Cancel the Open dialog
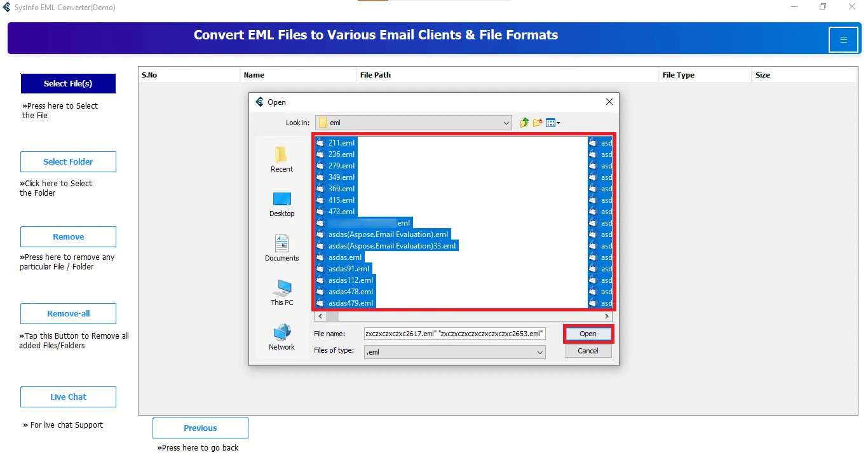Image resolution: width=868 pixels, height=462 pixels. (x=588, y=351)
